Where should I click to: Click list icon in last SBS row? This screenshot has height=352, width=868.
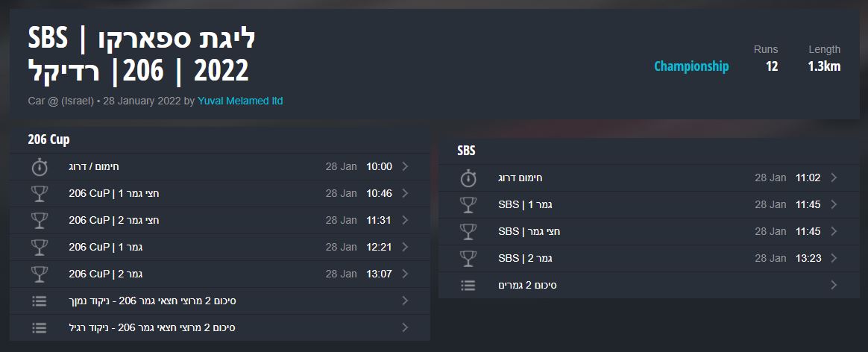coord(468,286)
